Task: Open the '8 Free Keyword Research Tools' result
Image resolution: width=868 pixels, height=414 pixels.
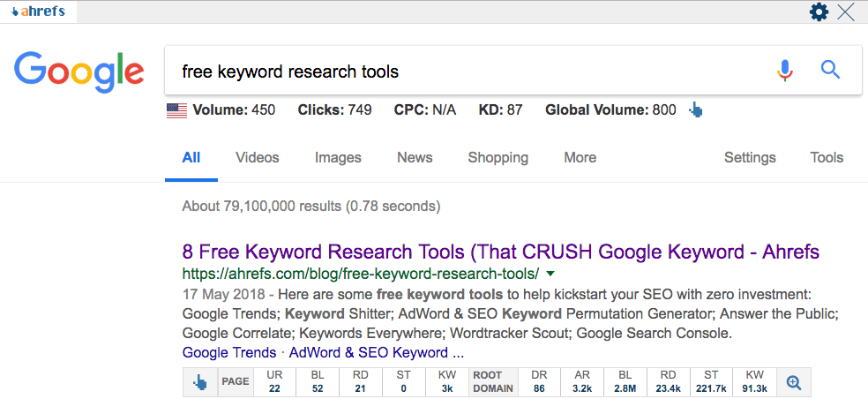Action: (x=500, y=252)
